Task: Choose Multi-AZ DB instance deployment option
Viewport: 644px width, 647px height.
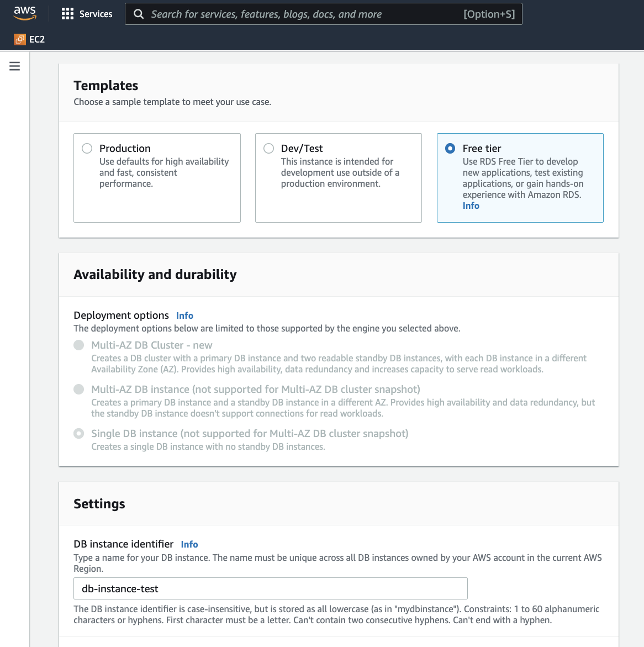Action: 79,390
